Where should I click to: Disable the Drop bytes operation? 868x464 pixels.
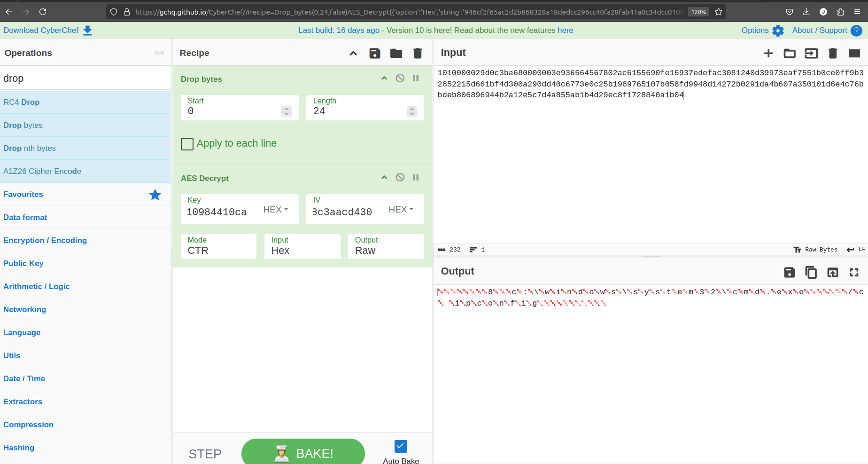400,79
